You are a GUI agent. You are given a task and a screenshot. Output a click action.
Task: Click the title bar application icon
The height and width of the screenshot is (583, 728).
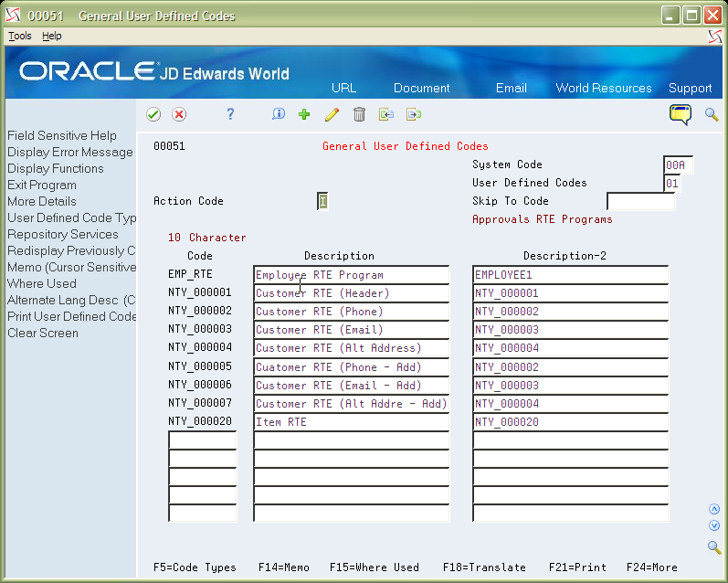(13, 16)
